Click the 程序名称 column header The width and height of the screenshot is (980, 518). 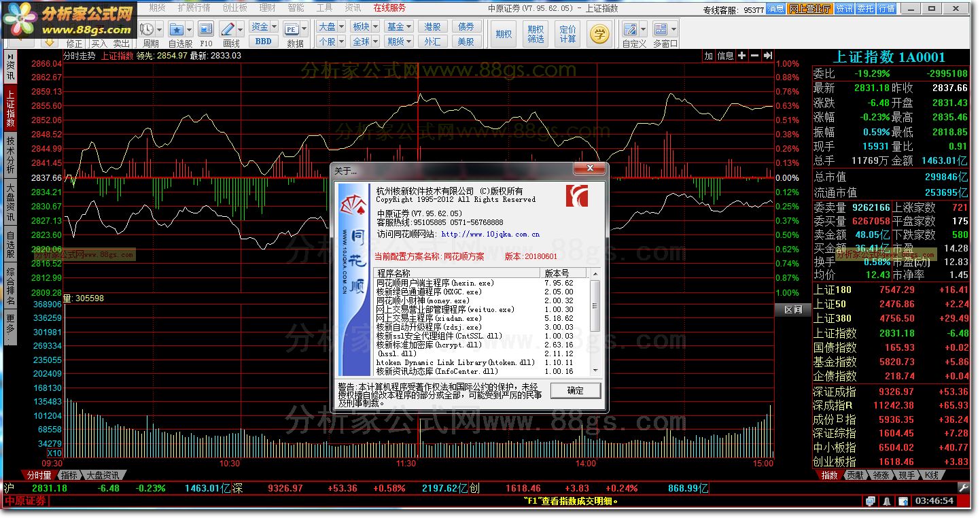click(457, 273)
